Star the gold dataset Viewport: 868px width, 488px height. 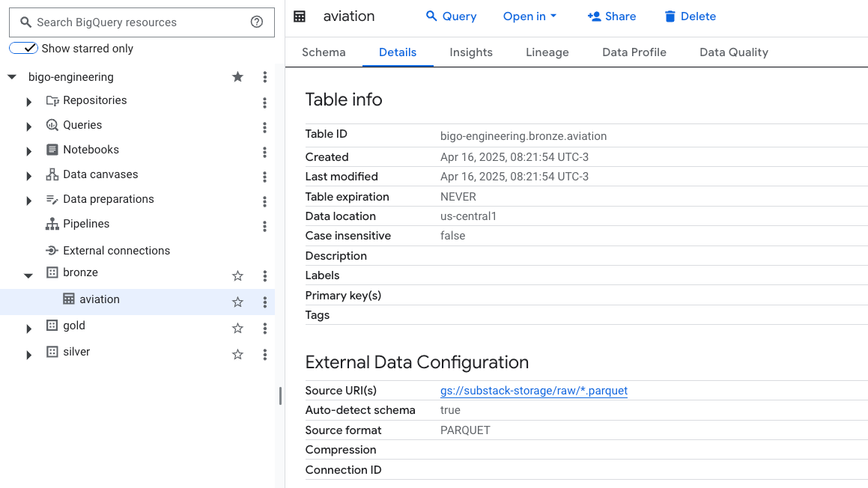[237, 328]
